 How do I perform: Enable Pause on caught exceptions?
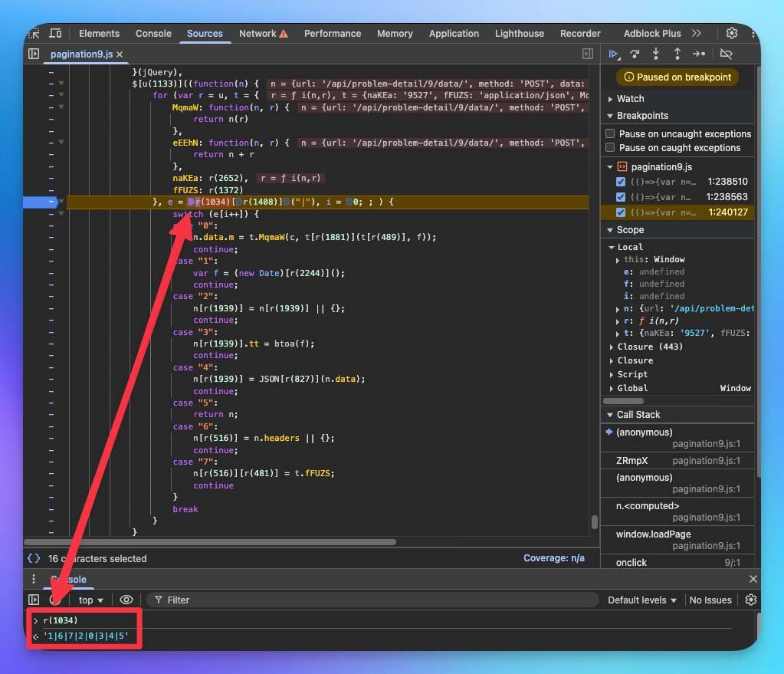(610, 148)
